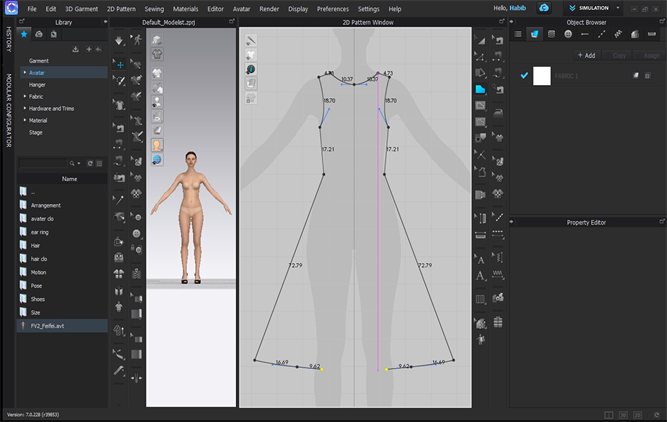Image resolution: width=667 pixels, height=422 pixels.
Task: Expand the Fabric library folder
Action: pos(25,97)
